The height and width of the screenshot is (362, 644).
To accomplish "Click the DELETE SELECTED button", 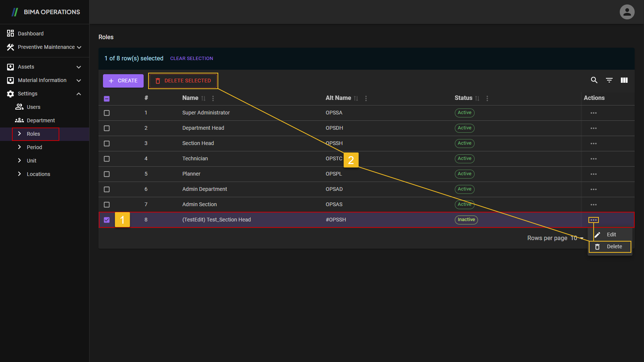I will (183, 81).
